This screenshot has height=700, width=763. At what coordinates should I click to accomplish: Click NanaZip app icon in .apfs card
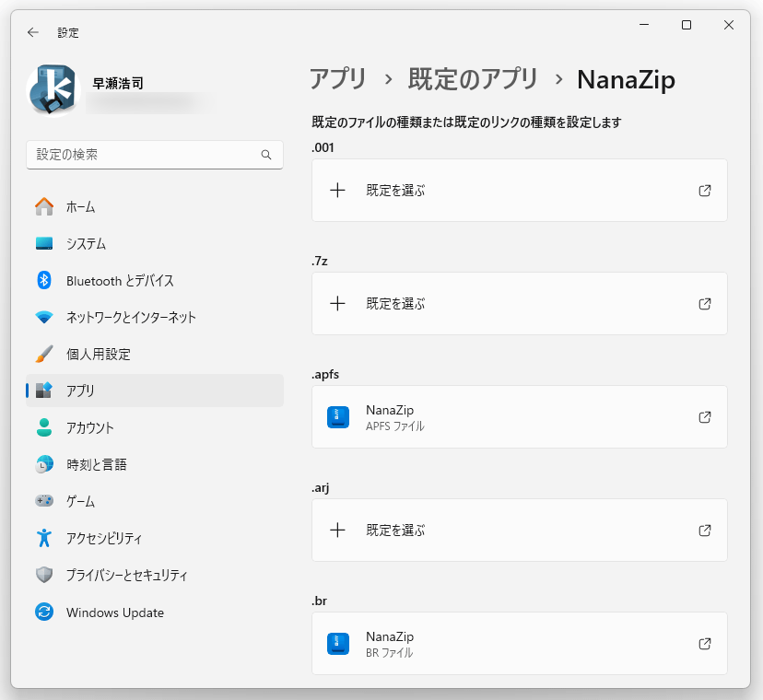[x=337, y=417]
